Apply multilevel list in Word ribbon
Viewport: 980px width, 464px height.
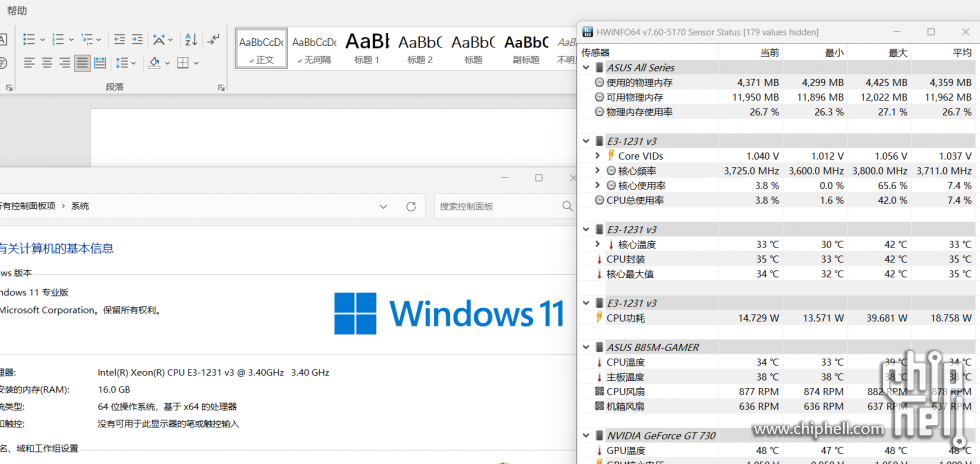[x=88, y=39]
